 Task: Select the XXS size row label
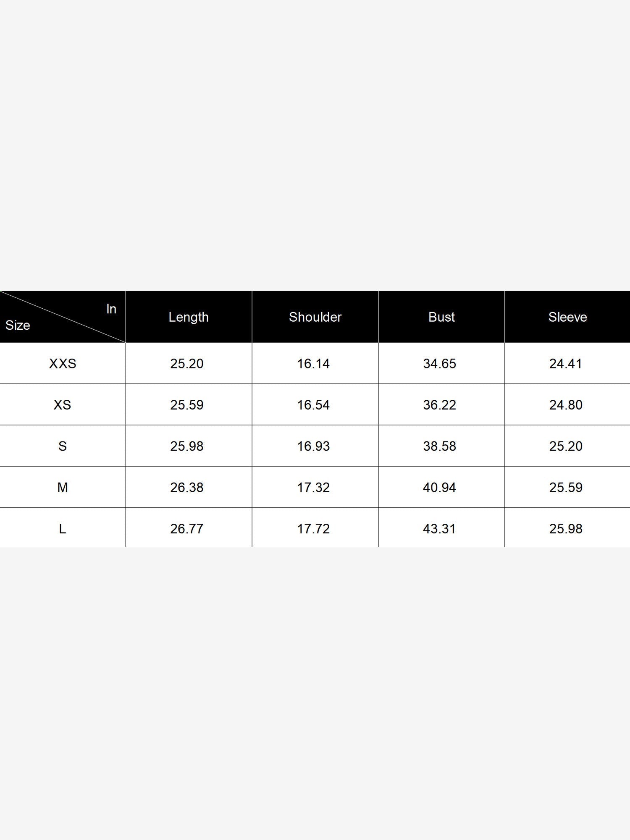[x=63, y=364]
